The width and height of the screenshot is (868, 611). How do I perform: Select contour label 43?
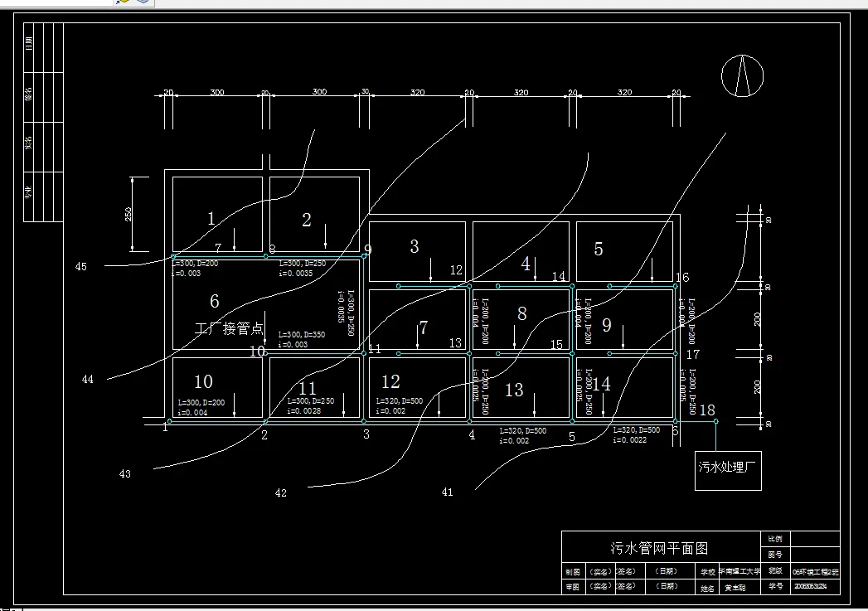(125, 473)
